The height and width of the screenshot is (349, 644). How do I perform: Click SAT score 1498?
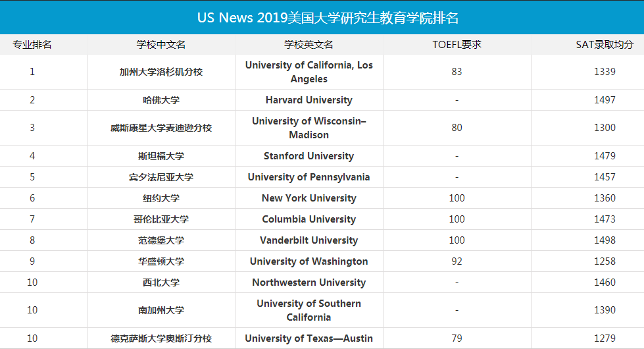pos(605,240)
